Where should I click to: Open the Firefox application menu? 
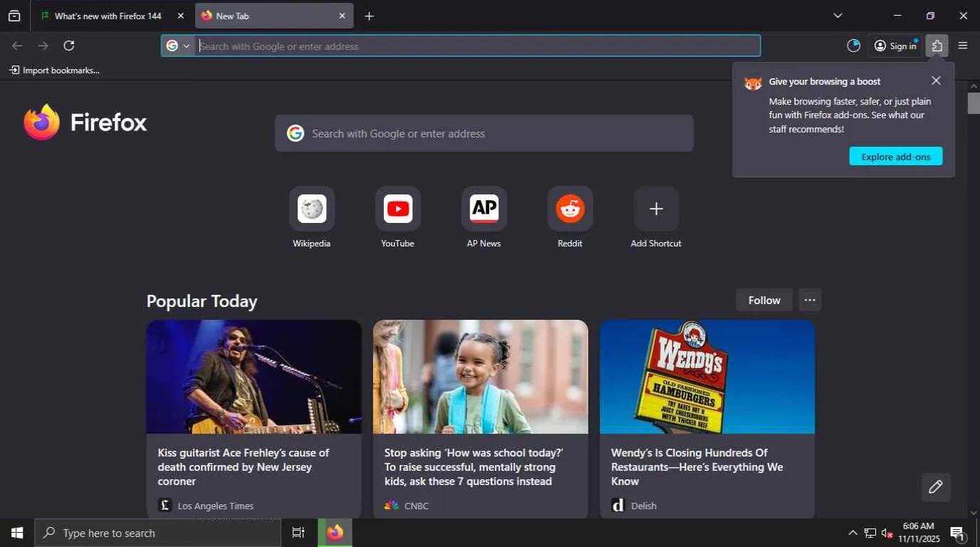coord(963,46)
